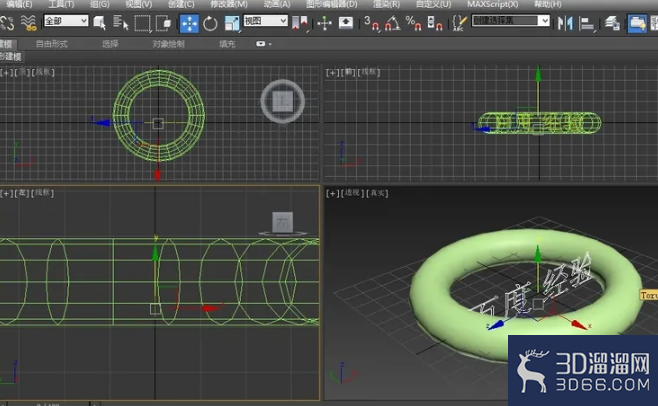Screen dimensions: 658x406
Task: Open the 渲染(R) menu
Action: [x=386, y=4]
